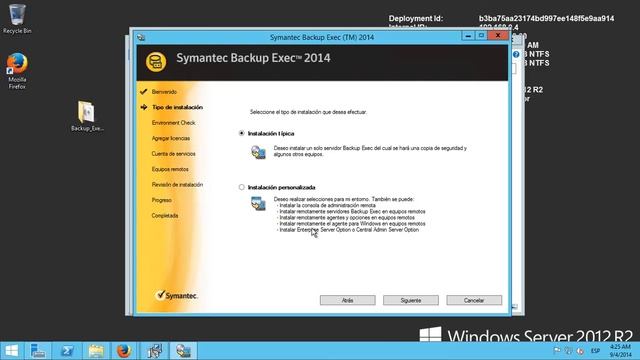
Task: Click the network tray icon
Action: coord(568,351)
